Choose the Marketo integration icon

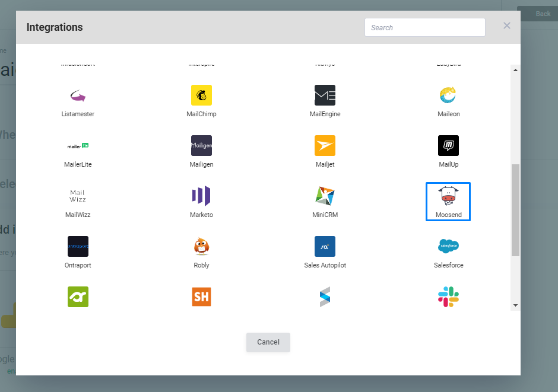click(201, 196)
